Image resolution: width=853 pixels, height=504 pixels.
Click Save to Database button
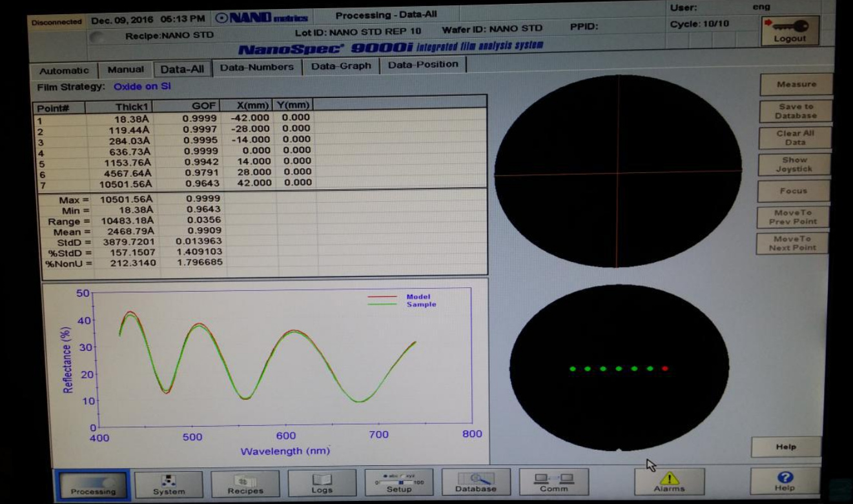coord(796,111)
